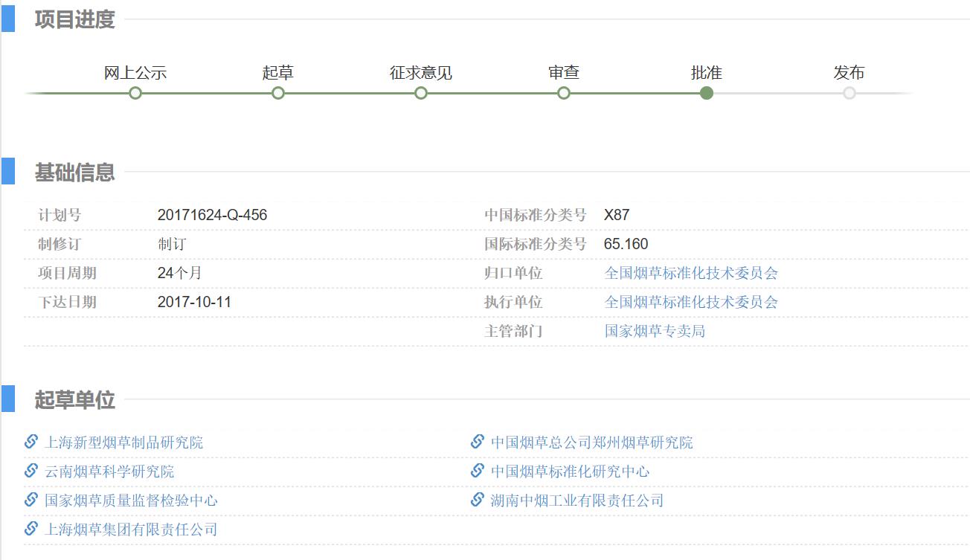Click link icon beside 中国烟草总公司郑州烟草研究院
The image size is (970, 560).
coord(478,442)
